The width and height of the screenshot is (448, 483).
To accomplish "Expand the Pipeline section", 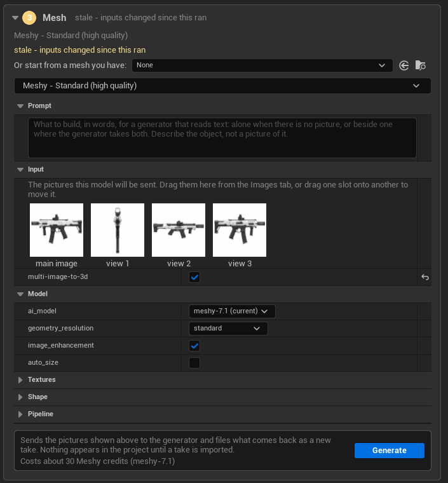I will (x=20, y=414).
